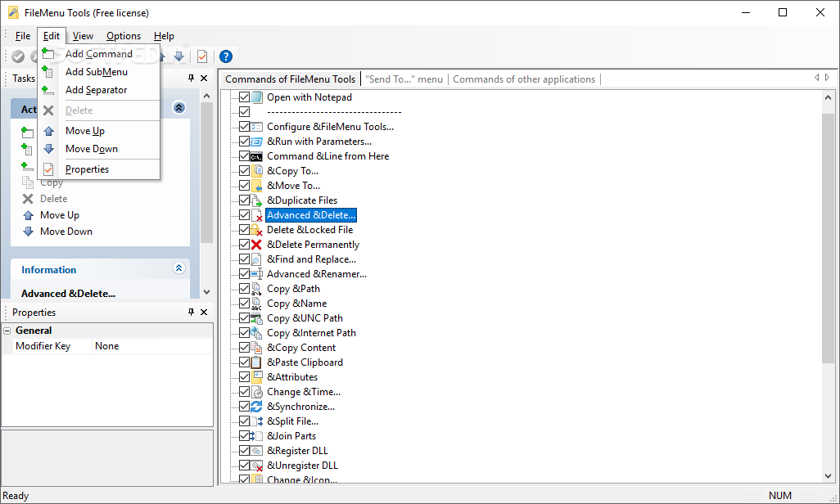
Task: Click the Advanced Renamer icon
Action: [x=256, y=274]
